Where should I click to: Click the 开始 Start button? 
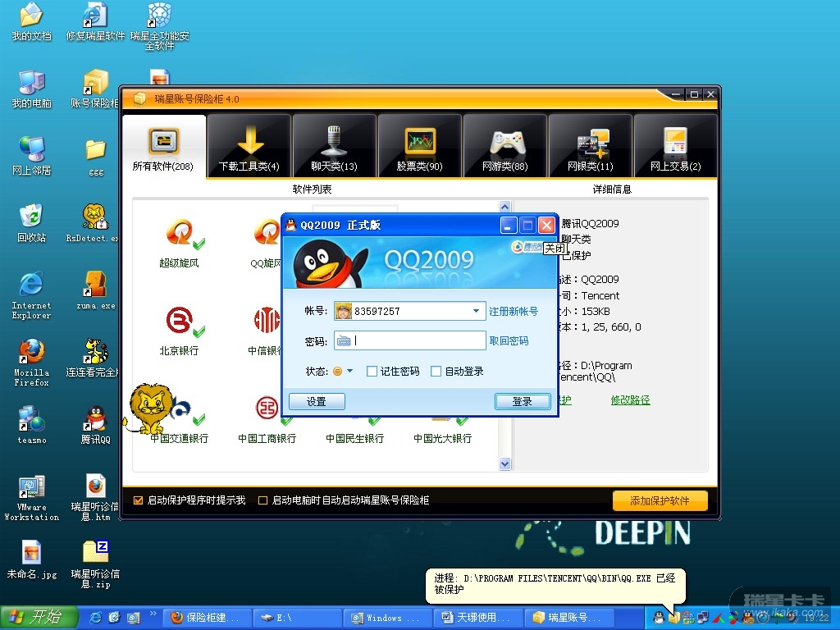pyautogui.click(x=39, y=618)
